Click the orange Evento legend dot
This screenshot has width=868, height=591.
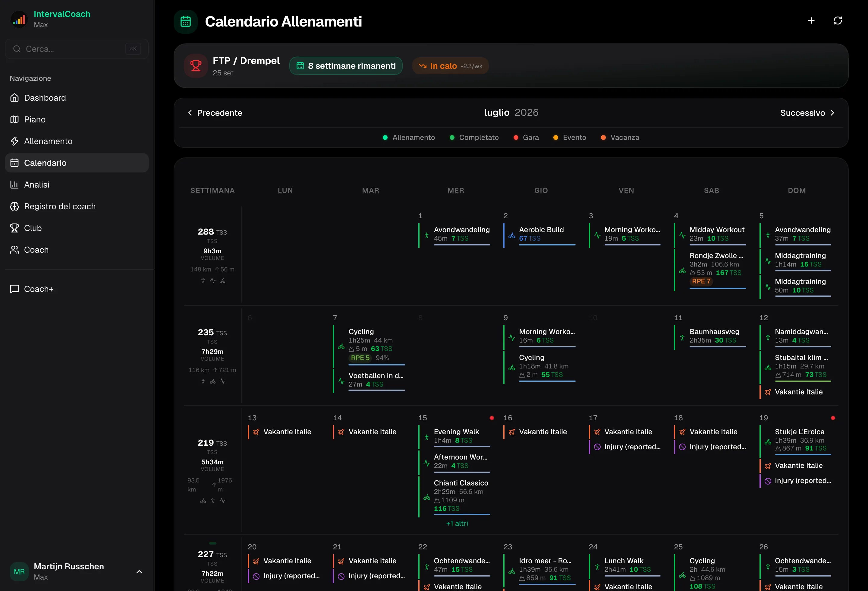tap(556, 137)
